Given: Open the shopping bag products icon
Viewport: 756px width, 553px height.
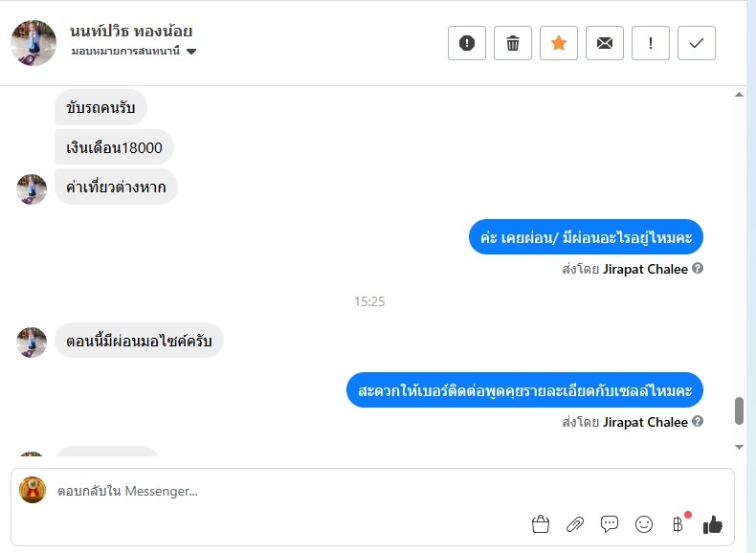Looking at the screenshot, I should [541, 524].
